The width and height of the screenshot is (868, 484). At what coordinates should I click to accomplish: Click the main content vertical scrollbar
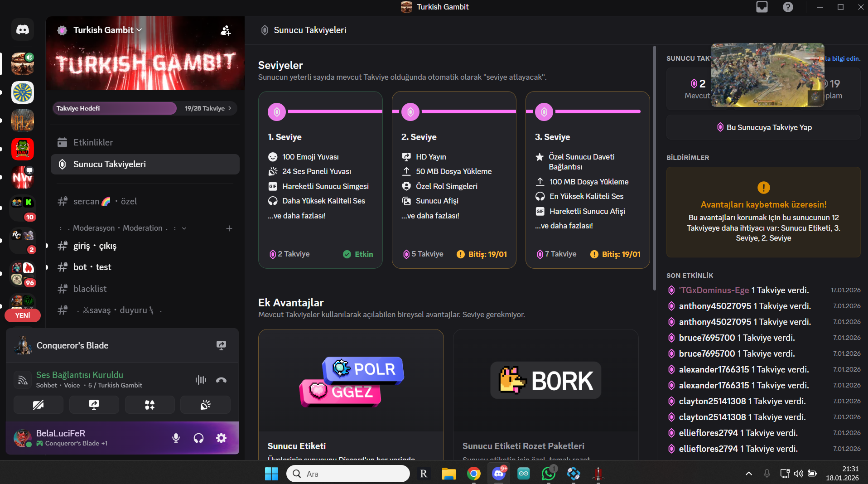(x=655, y=168)
